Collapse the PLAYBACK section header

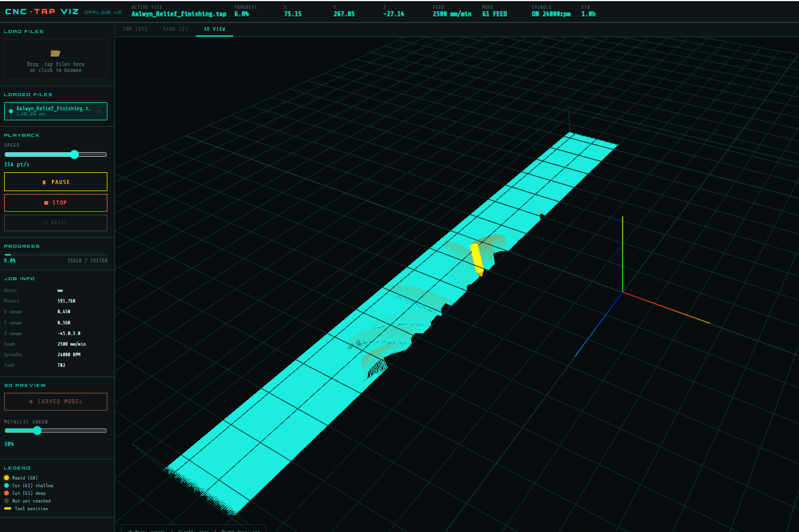[x=21, y=135]
